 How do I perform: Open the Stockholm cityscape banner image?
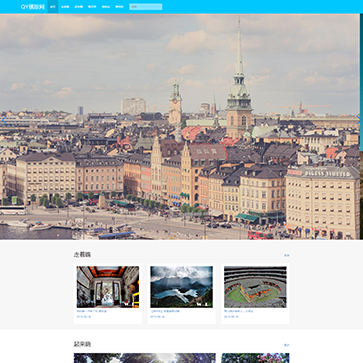(180, 127)
